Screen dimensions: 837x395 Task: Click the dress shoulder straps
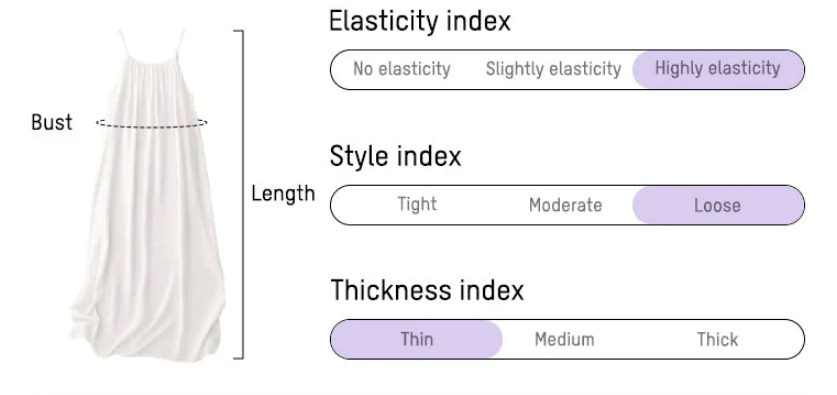coord(152,44)
